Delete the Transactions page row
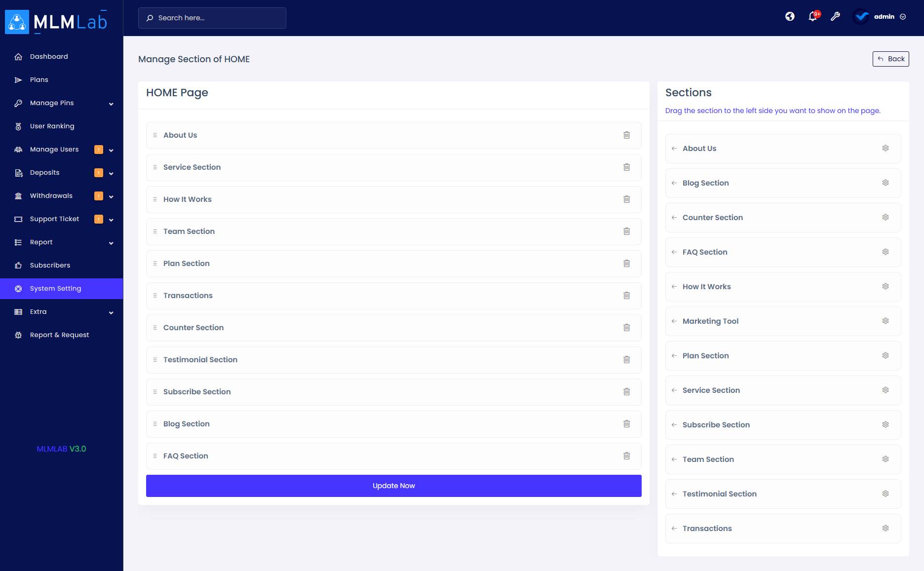This screenshot has height=571, width=924. tap(626, 296)
